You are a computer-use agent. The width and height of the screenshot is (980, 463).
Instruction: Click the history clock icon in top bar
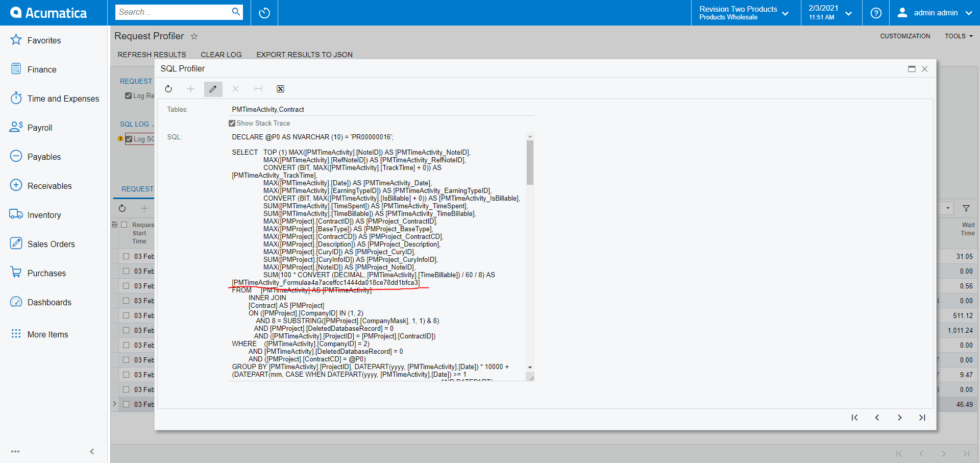point(264,13)
